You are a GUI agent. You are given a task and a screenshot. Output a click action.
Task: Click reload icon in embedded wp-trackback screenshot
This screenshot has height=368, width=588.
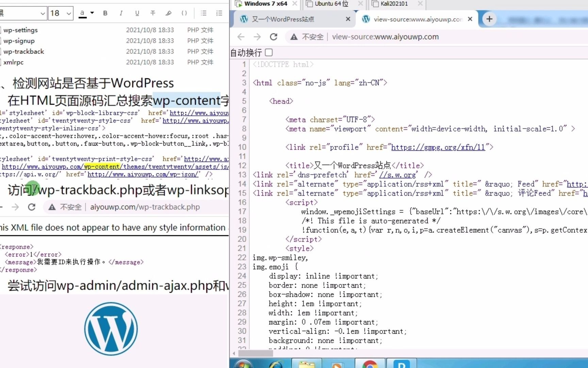click(32, 207)
